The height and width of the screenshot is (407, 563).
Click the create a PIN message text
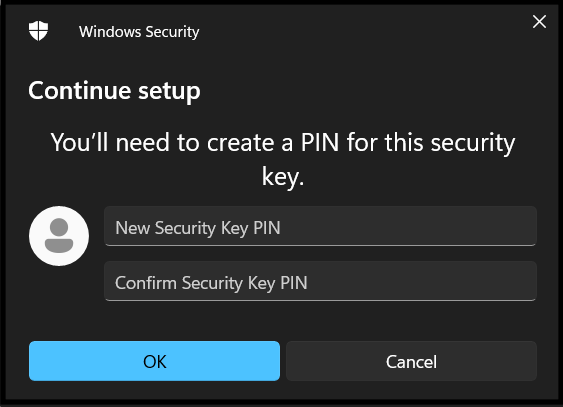click(283, 159)
